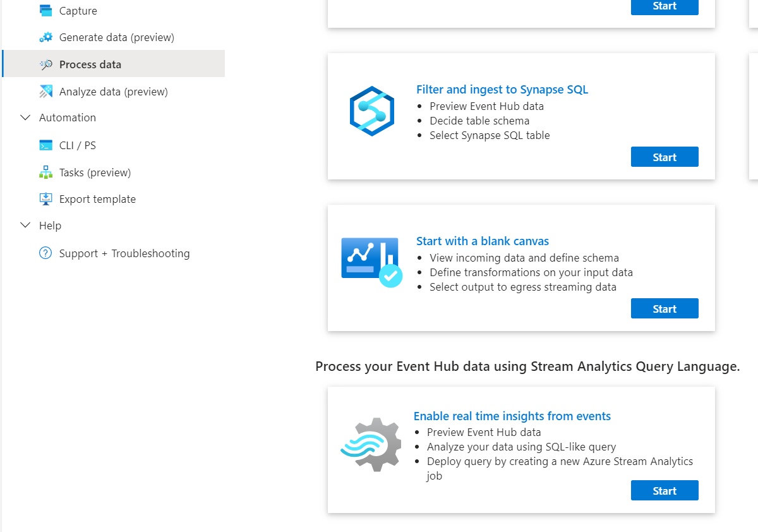
Task: Collapse the Help section chevron
Action: click(x=25, y=226)
